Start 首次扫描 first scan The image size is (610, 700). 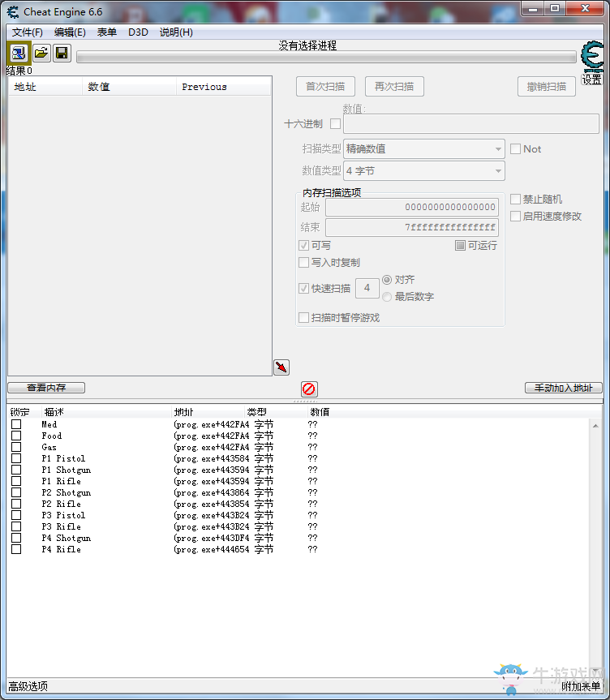click(325, 87)
